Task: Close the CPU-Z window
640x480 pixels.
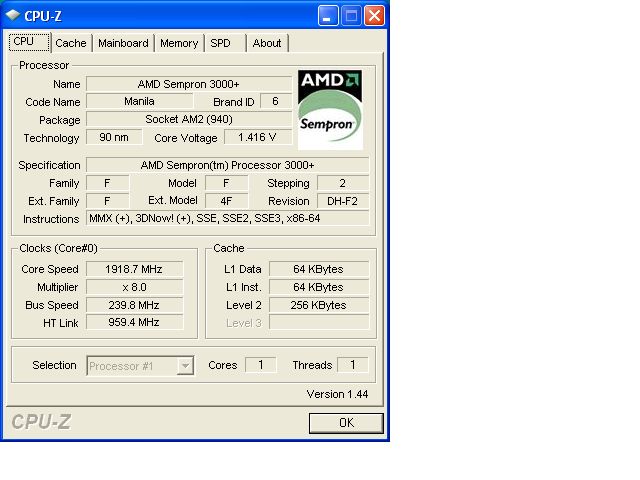Action: tap(374, 16)
